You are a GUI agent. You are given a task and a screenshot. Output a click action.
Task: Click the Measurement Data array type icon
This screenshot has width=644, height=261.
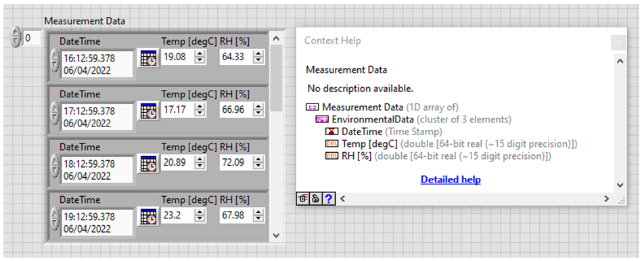tap(312, 108)
